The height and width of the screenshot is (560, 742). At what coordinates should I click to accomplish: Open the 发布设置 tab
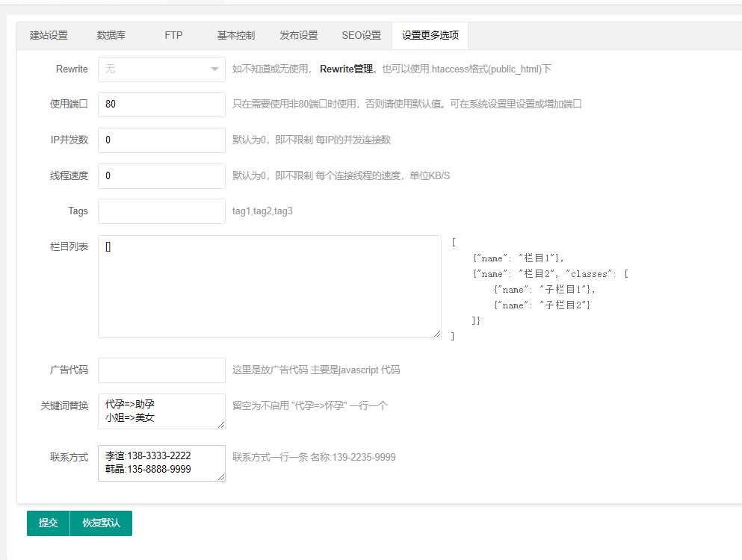click(299, 36)
